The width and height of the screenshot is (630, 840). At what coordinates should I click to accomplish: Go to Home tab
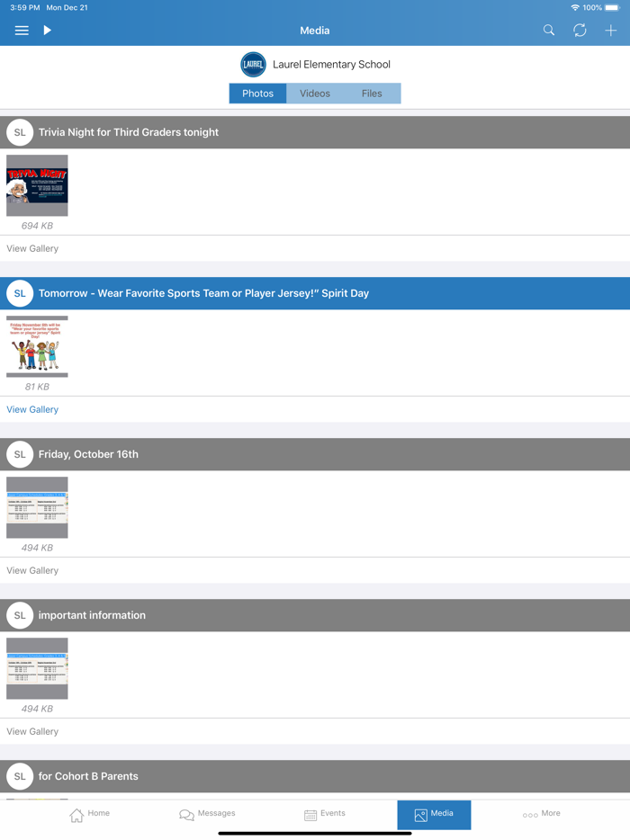click(x=89, y=814)
